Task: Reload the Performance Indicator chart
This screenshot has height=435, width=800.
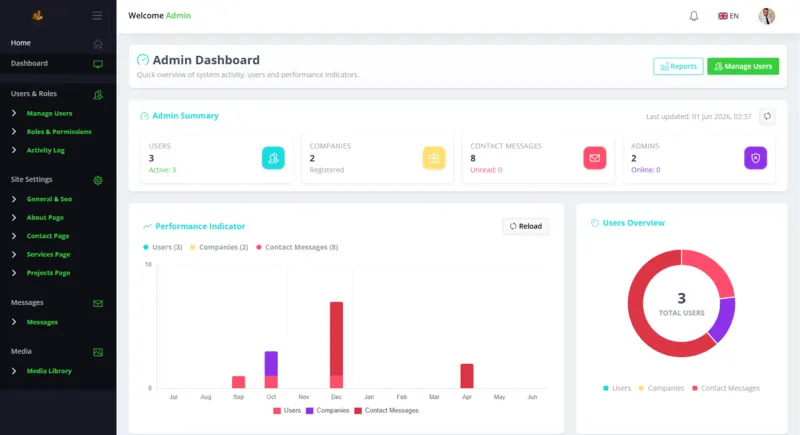Action: click(x=526, y=226)
